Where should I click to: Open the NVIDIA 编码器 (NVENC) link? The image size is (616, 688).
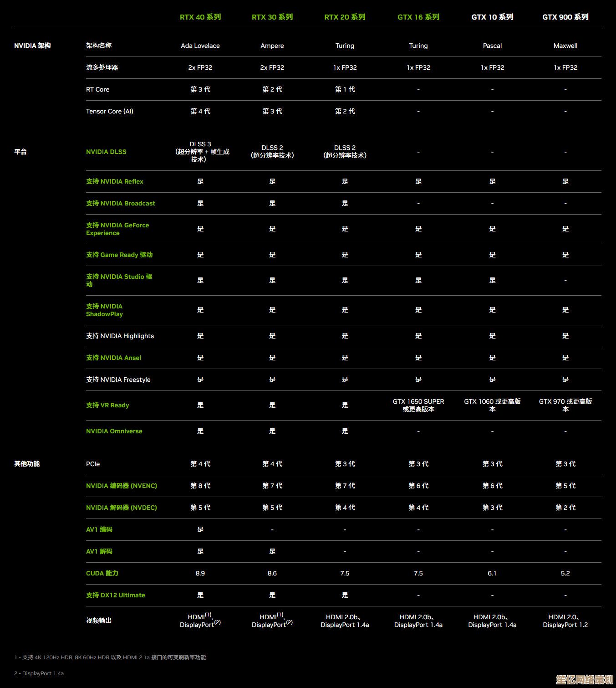(x=122, y=486)
